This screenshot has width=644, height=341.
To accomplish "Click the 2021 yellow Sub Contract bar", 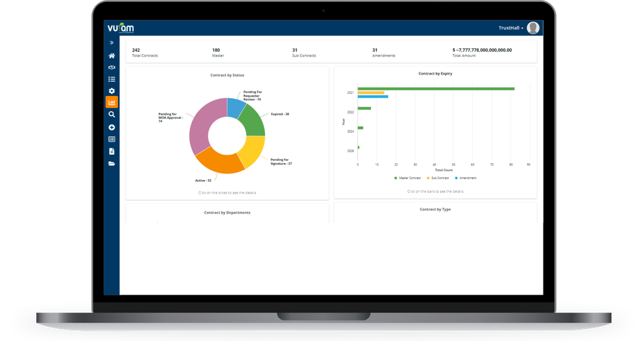I will tap(371, 93).
